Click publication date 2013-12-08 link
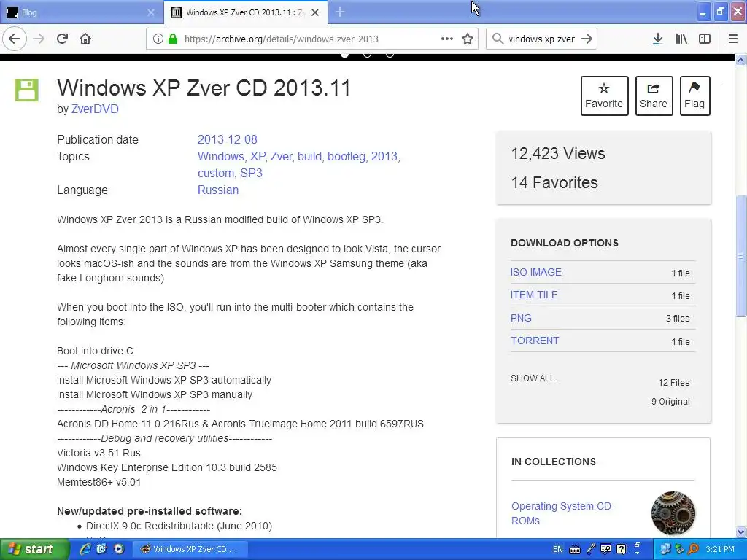The height and width of the screenshot is (560, 747). [x=228, y=139]
